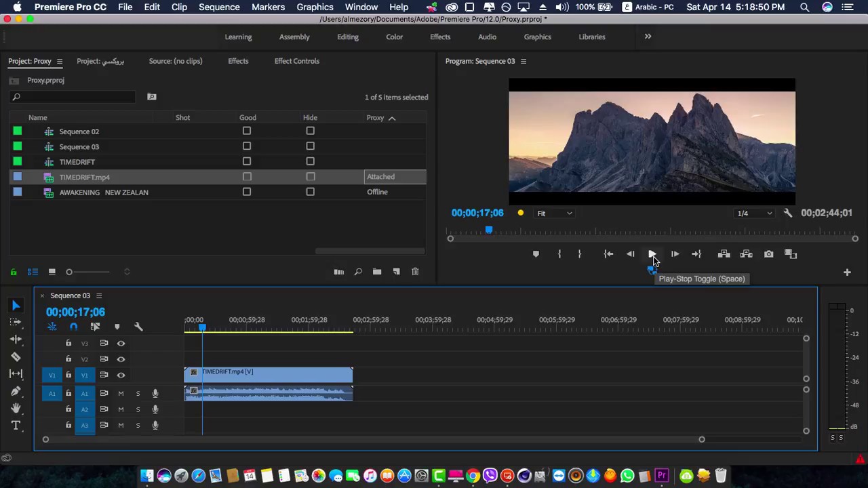Pick the Hand tool

click(16, 408)
